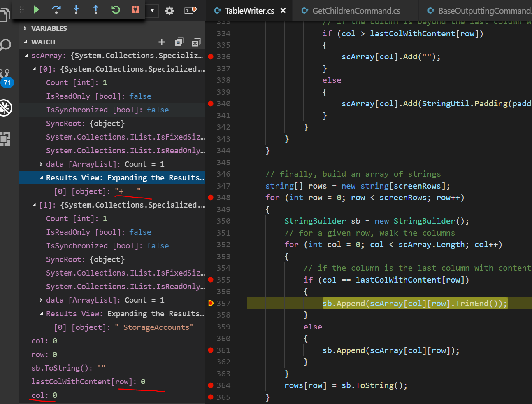Screen dimensions: 532x404
Task: Open the debug configuration dropdown arrow
Action: [x=152, y=10]
